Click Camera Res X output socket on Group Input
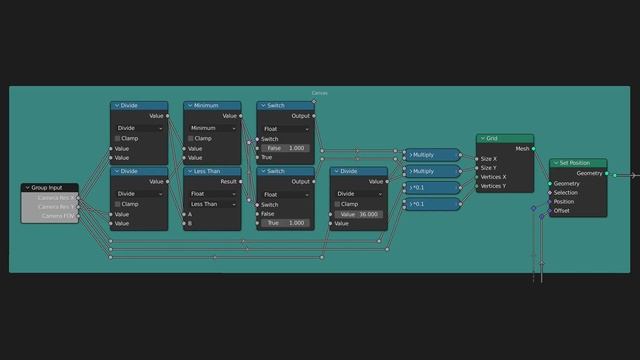The image size is (640, 360). 78,198
